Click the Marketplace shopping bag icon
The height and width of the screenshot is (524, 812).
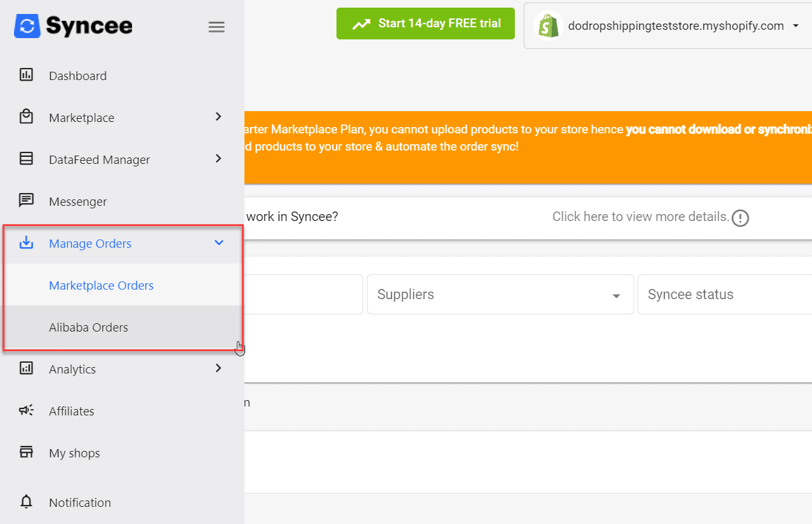26,117
